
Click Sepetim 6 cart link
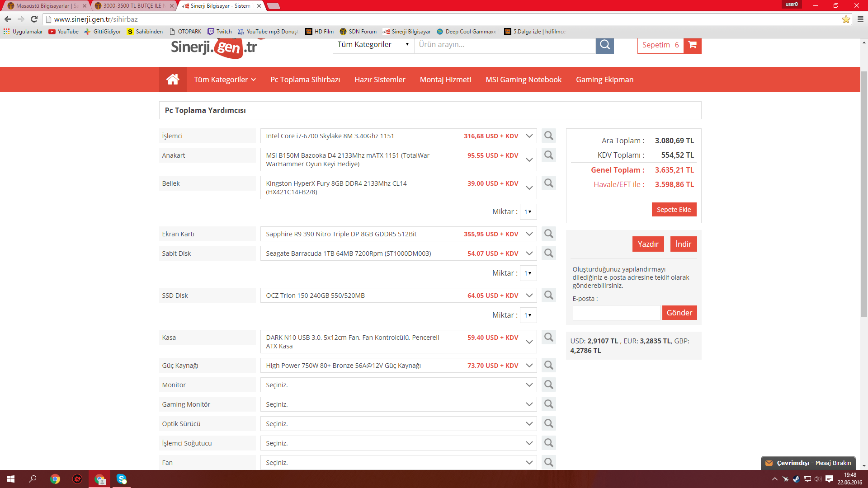coord(660,45)
